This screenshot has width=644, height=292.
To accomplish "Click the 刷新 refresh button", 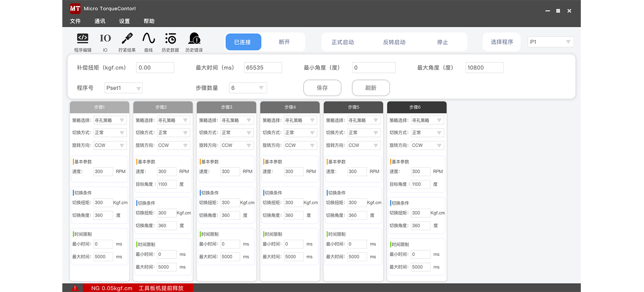I will pos(371,88).
